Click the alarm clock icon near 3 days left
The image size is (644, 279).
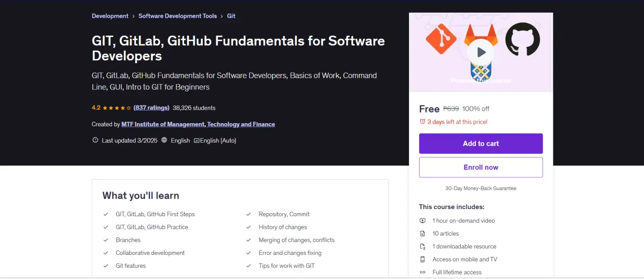[422, 122]
